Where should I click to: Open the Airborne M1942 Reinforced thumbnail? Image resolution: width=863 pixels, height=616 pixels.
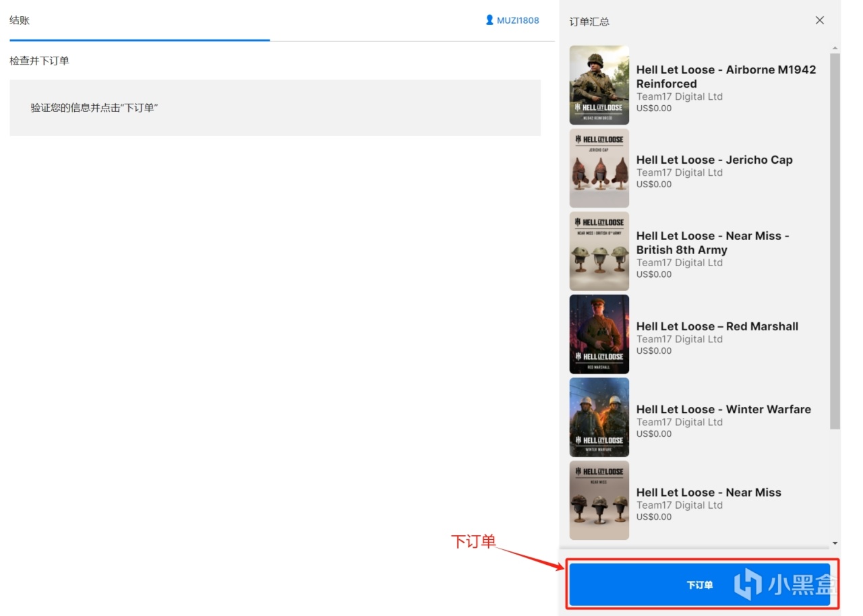click(x=599, y=85)
